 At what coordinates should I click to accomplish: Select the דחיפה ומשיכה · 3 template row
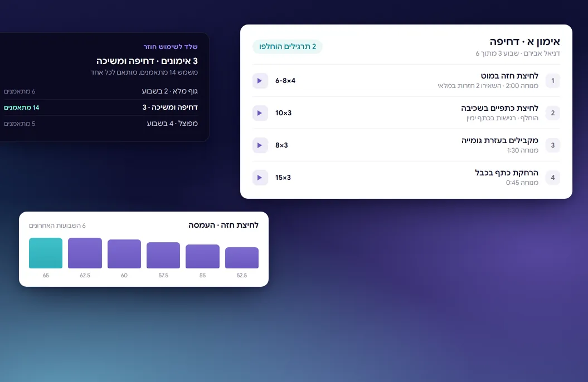(100, 107)
